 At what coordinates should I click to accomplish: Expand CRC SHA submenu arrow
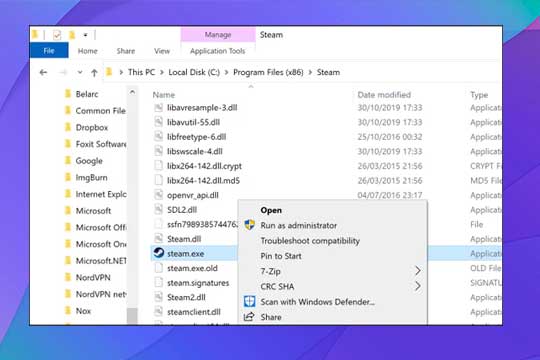point(417,286)
